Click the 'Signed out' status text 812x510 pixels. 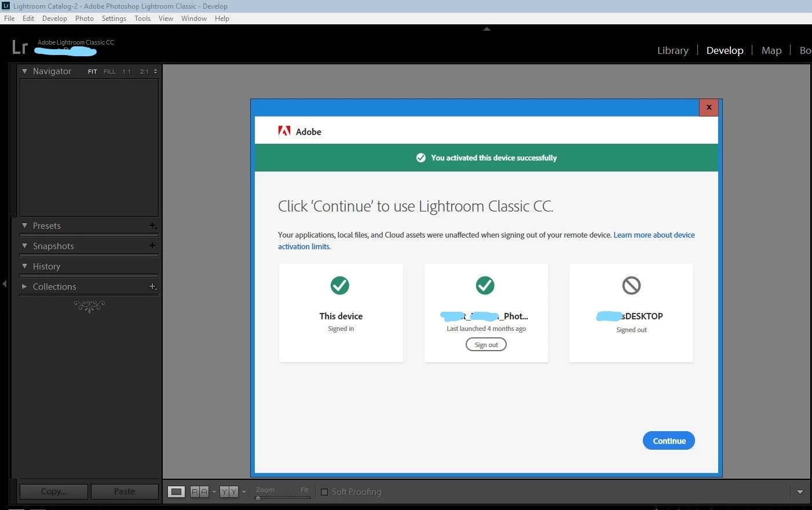tap(631, 330)
